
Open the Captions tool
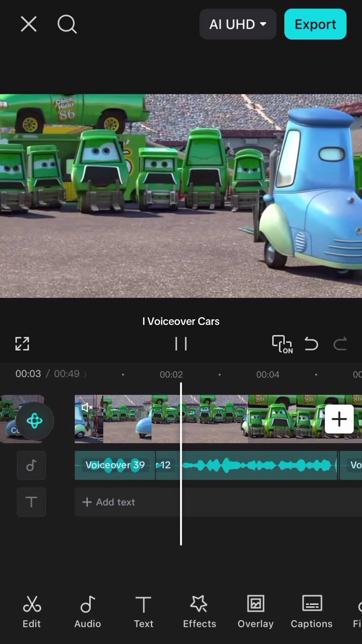312,611
